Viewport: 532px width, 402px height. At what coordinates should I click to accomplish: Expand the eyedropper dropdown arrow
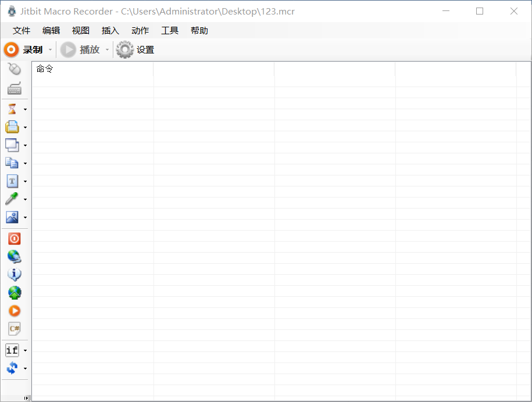tap(25, 199)
